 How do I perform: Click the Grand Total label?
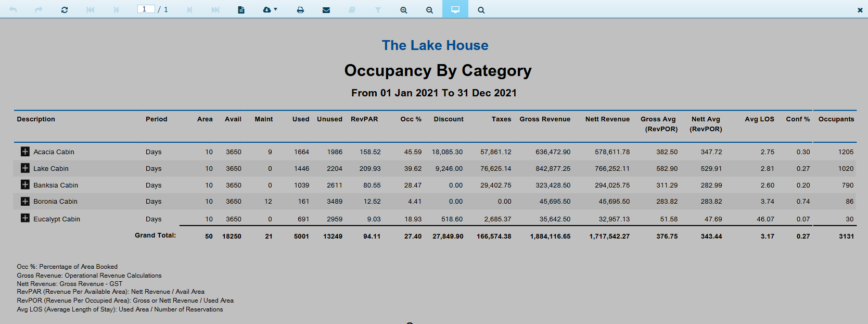click(x=156, y=235)
